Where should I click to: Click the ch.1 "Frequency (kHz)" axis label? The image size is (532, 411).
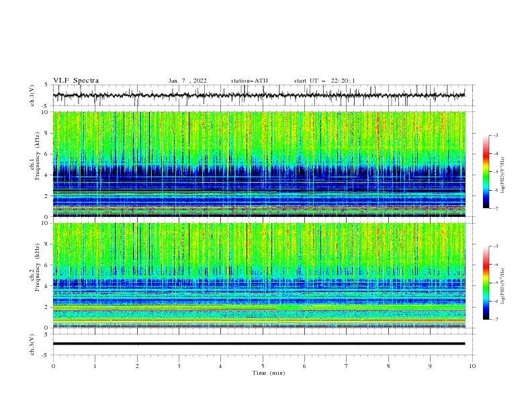pos(37,156)
